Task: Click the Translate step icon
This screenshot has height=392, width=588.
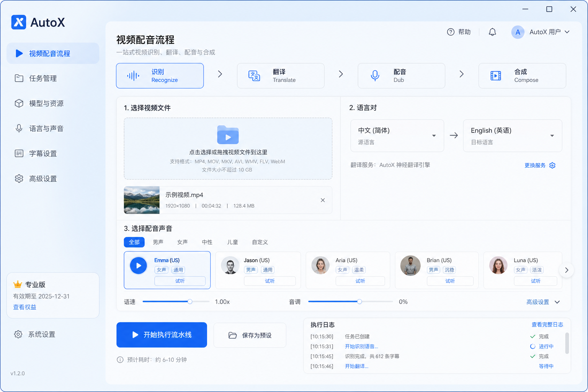Action: pyautogui.click(x=254, y=76)
